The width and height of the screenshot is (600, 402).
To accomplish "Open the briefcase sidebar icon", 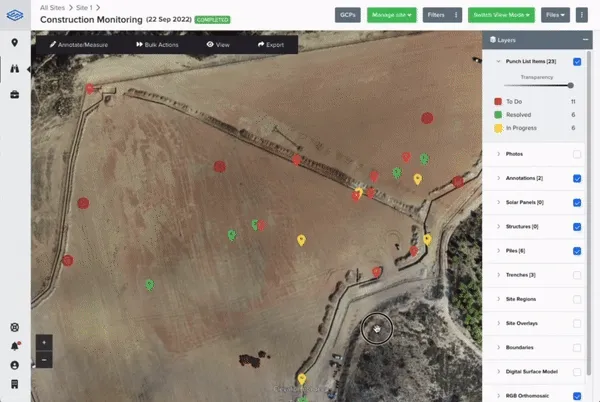I will click(x=15, y=94).
